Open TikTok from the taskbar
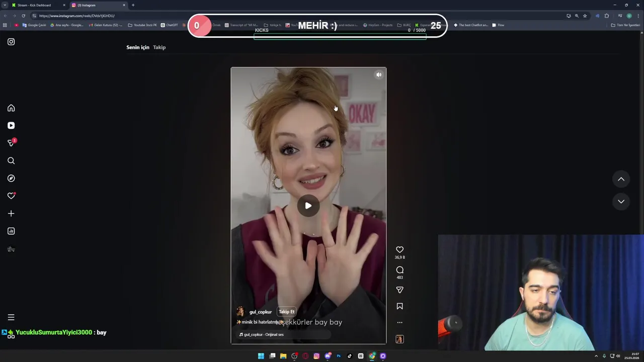 (350, 356)
